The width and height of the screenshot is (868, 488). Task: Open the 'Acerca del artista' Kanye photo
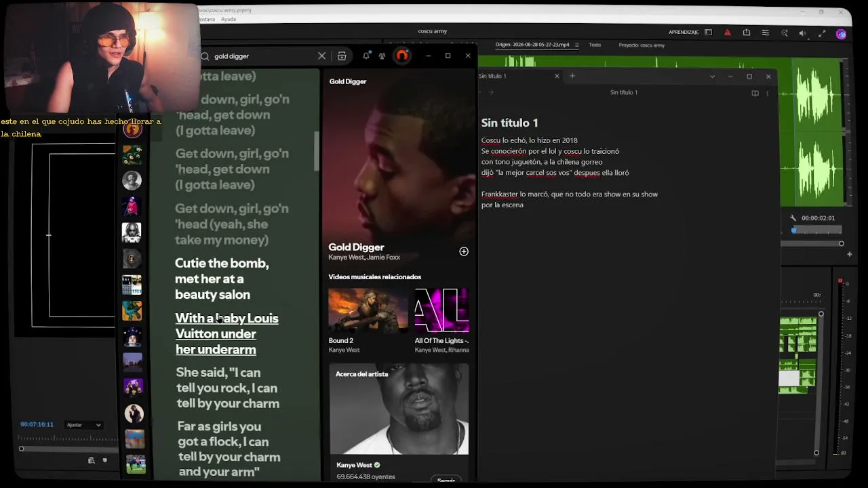[x=399, y=409]
